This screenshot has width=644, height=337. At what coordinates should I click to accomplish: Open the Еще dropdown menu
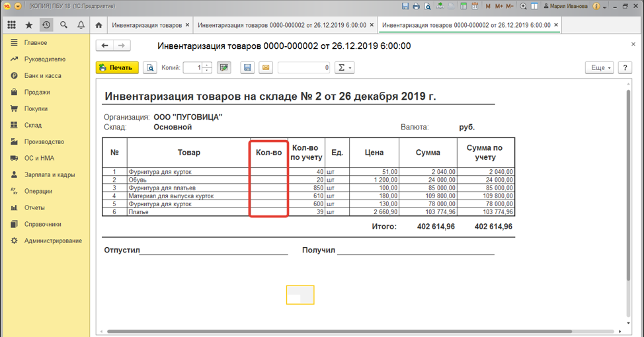pyautogui.click(x=600, y=67)
